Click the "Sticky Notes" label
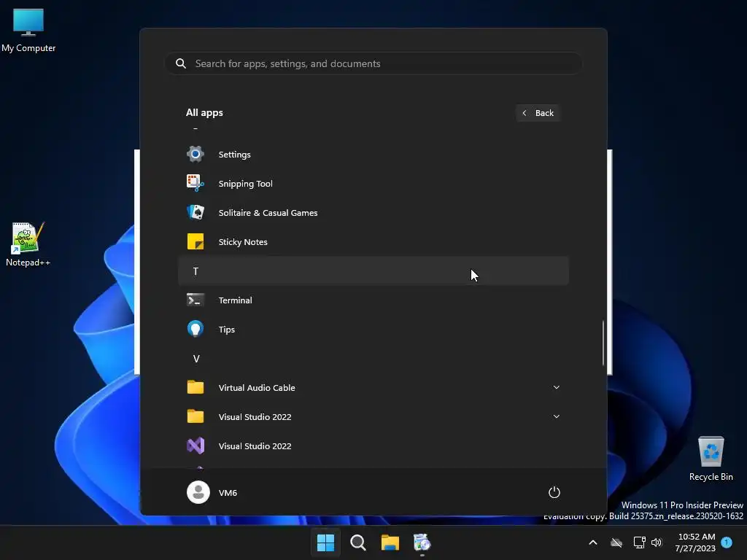This screenshot has width=747, height=560. pos(243,242)
